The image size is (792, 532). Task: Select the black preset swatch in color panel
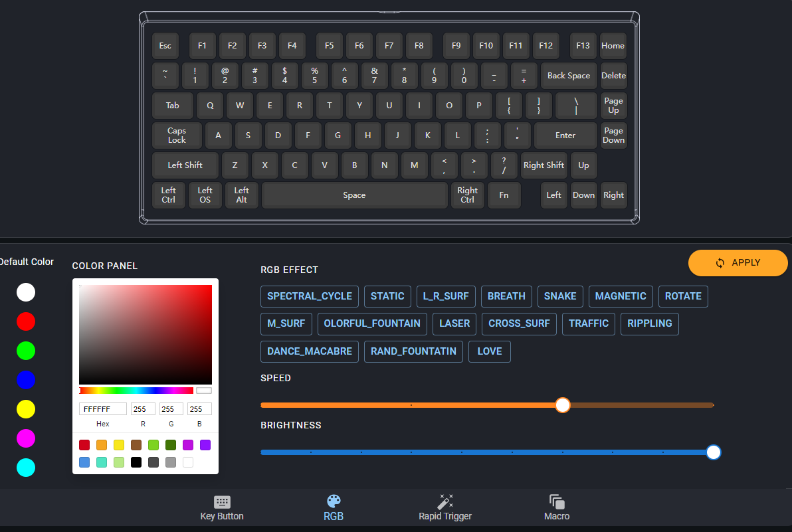[136, 462]
